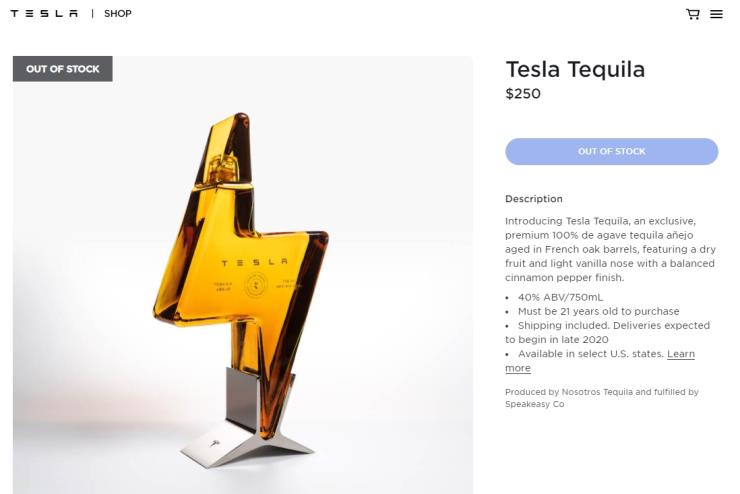Click the gray OUT OF STOCK badge on image

coord(63,69)
